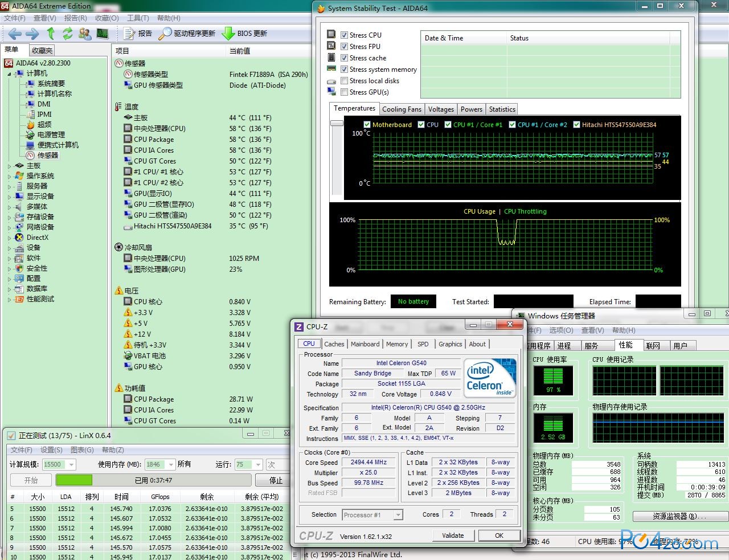Open 工具(T) menu in AIDA64
This screenshot has height=560, width=729.
(138, 18)
